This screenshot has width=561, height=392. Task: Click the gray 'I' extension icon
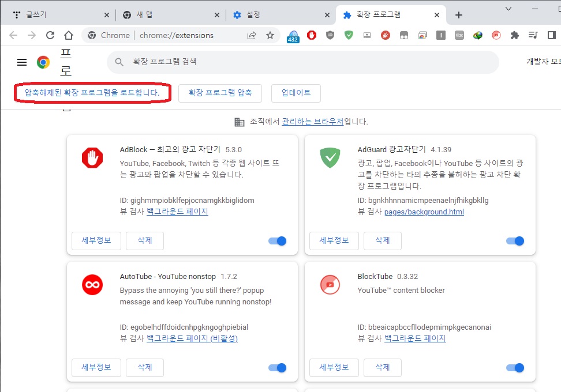[x=441, y=35]
